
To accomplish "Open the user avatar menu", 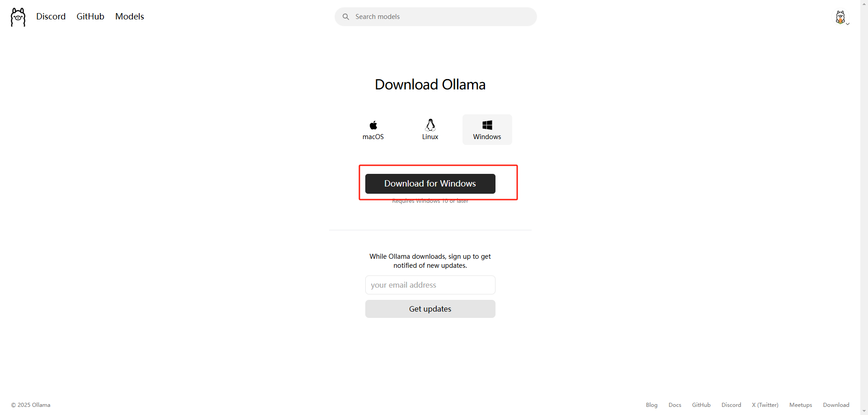I will [840, 17].
